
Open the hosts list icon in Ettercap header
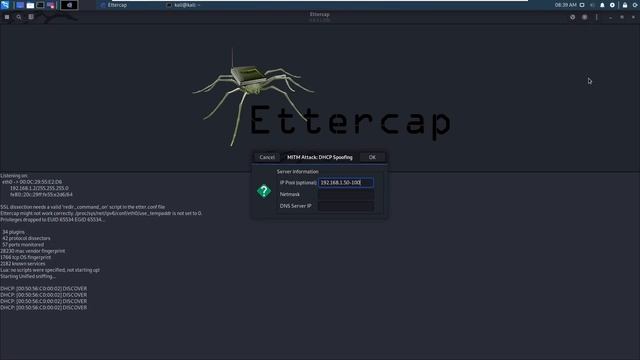(31, 17)
